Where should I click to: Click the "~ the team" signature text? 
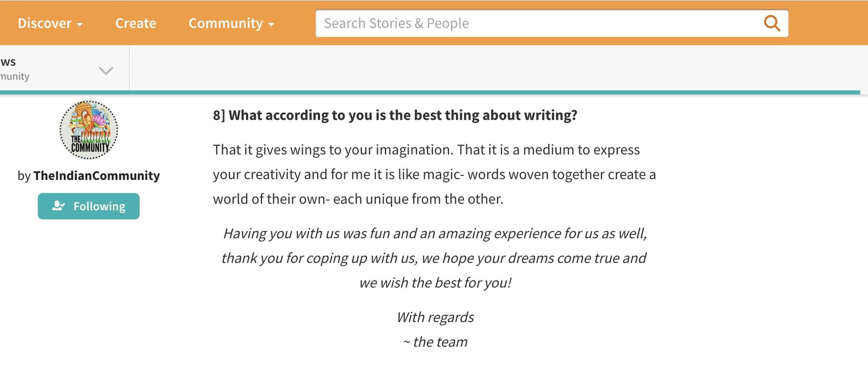tap(435, 342)
